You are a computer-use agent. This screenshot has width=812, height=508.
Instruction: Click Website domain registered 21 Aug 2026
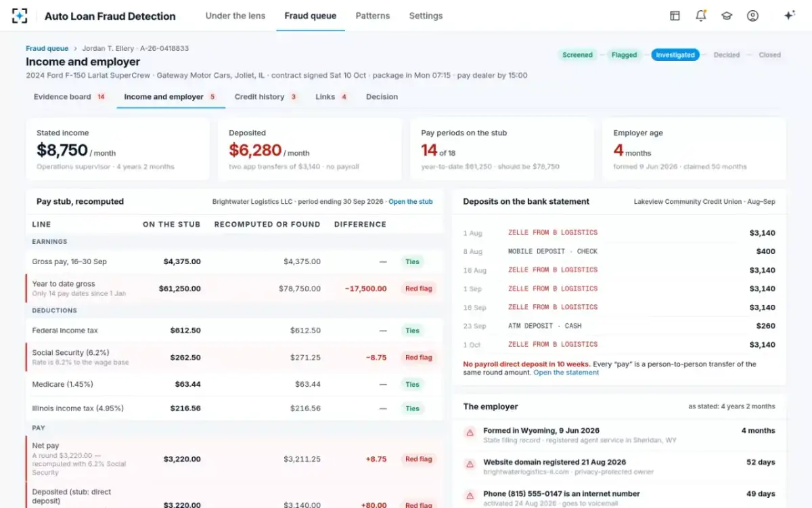coord(554,462)
